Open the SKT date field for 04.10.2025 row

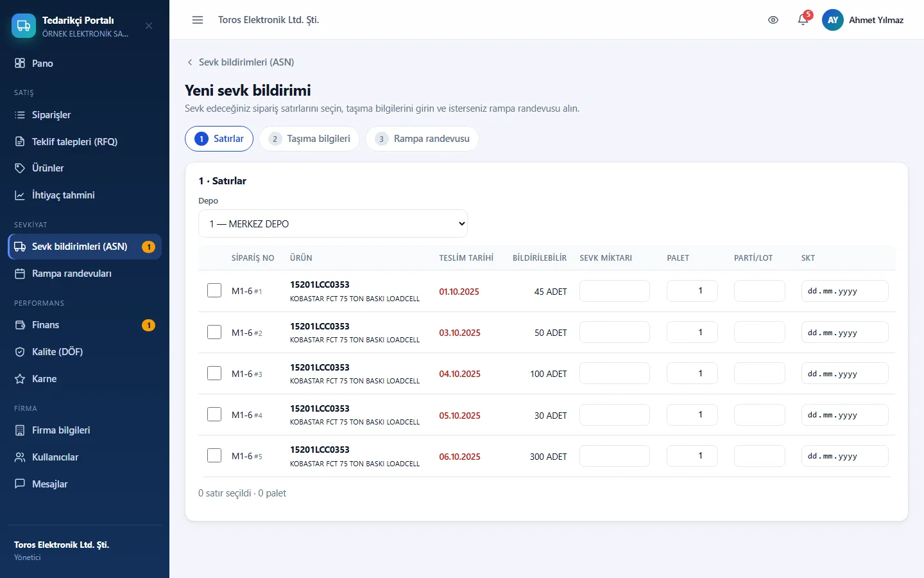click(x=845, y=373)
